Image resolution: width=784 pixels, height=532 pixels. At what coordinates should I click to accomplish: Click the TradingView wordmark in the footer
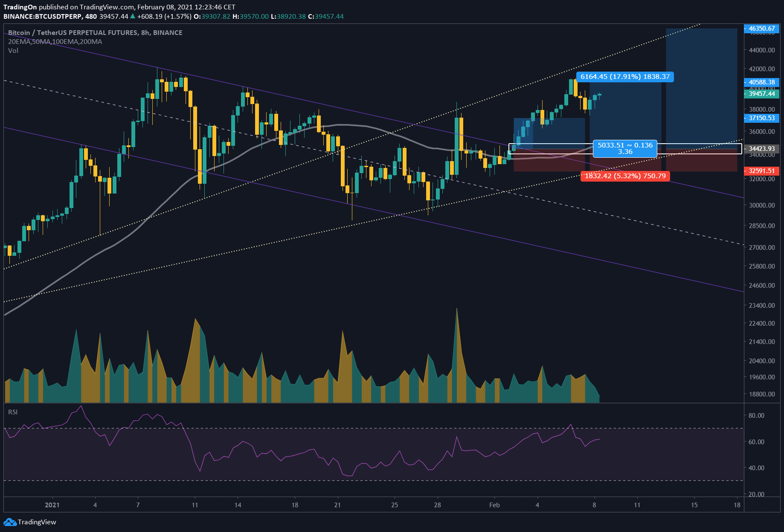point(37,522)
